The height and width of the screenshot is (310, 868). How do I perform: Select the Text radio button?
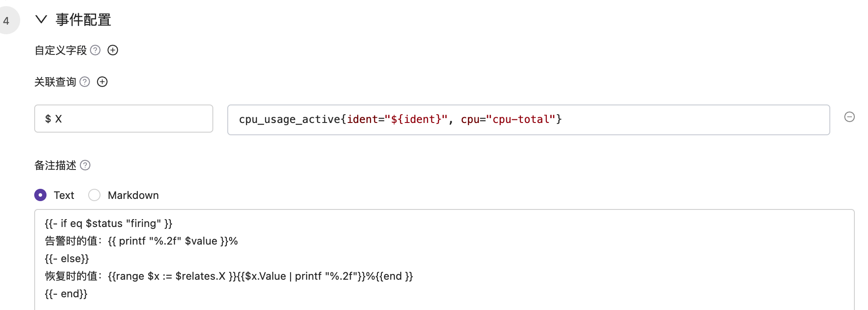point(40,195)
